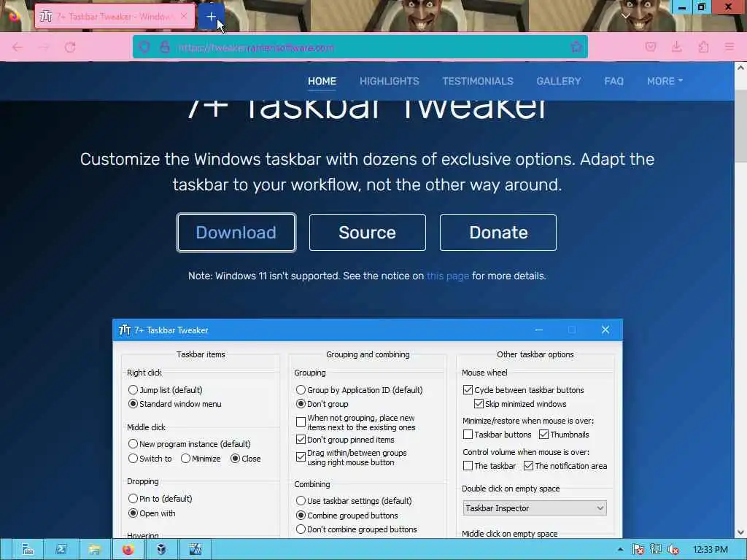The height and width of the screenshot is (560, 747).
Task: Open the 12:33 PM taskbar clock
Action: pos(711,550)
